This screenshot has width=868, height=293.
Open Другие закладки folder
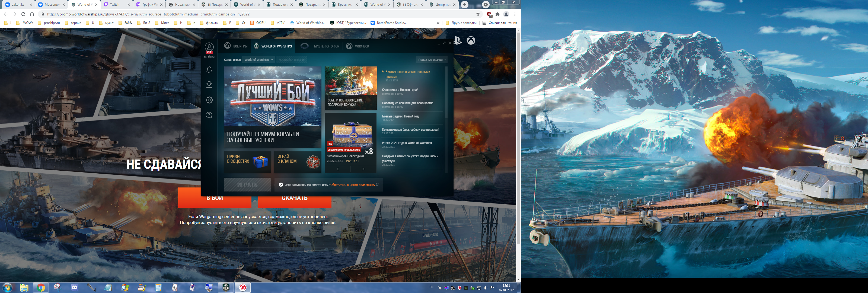click(461, 23)
